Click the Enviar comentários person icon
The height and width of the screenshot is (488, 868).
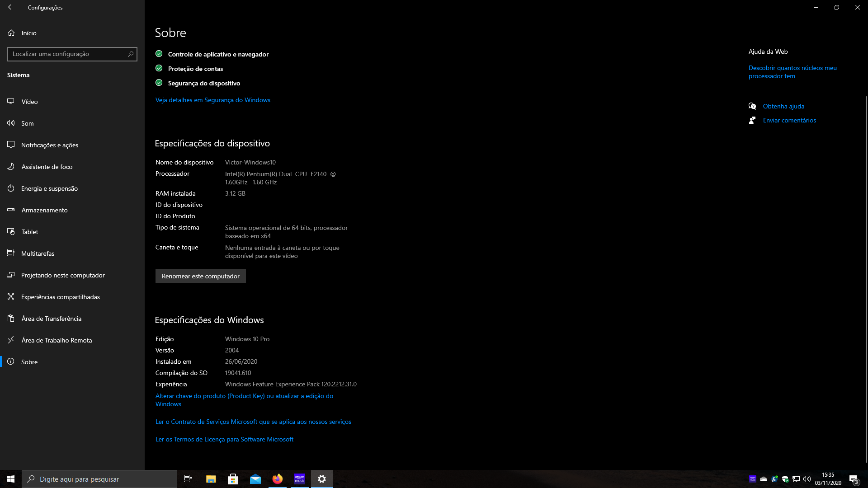click(x=752, y=120)
